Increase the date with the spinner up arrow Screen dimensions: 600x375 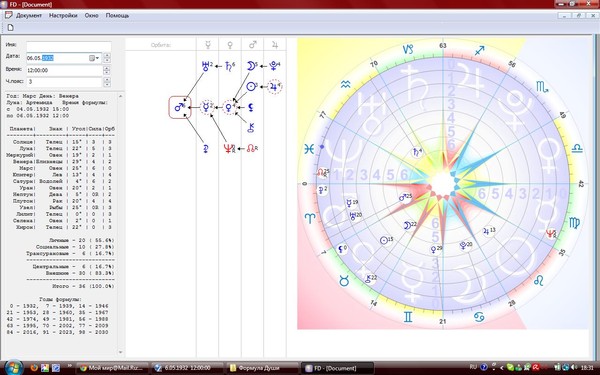(x=107, y=55)
